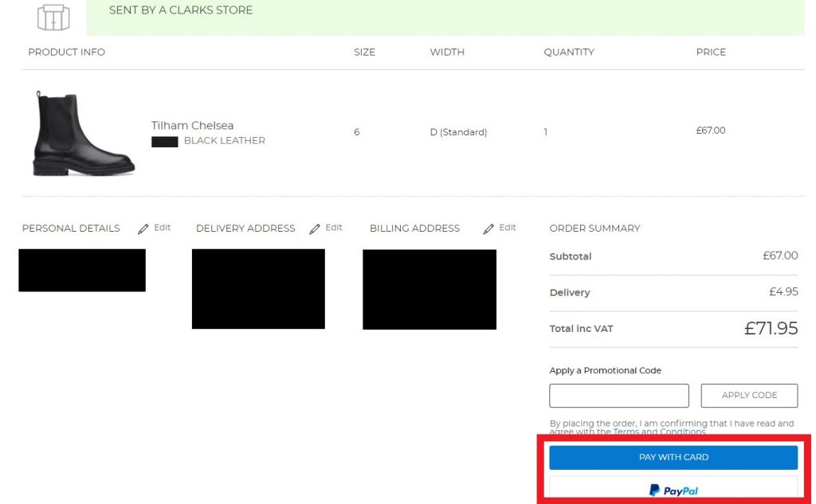Screen dimensions: 816x504
Task: Click the Order Summary heading
Action: tap(594, 229)
